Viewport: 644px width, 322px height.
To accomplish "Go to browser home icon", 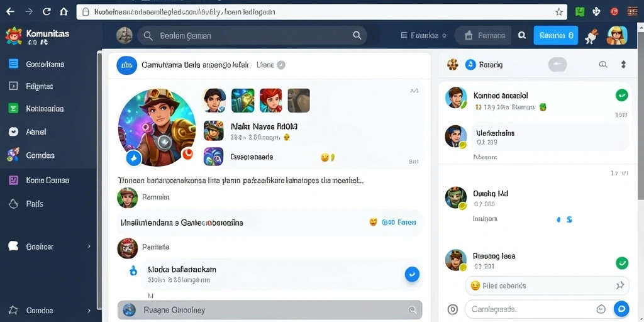I will click(64, 12).
